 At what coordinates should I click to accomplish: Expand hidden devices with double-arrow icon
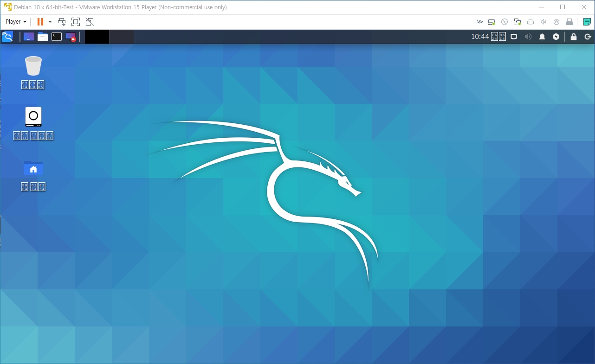coord(480,22)
